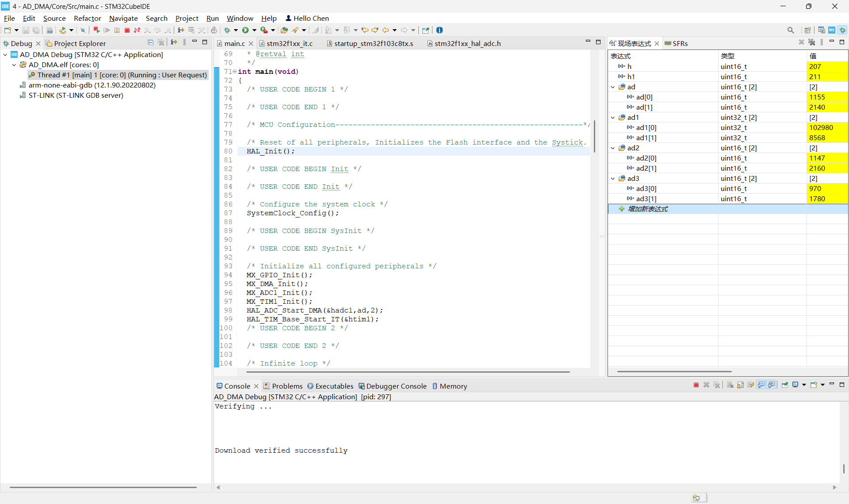Click Remove All Expressions double-X icon
Screen dimensions: 849x504
click(811, 42)
